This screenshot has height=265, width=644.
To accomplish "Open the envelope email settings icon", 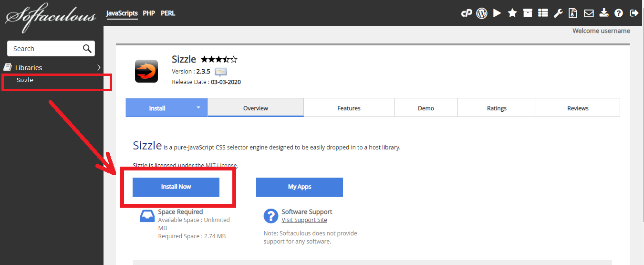I will 589,13.
